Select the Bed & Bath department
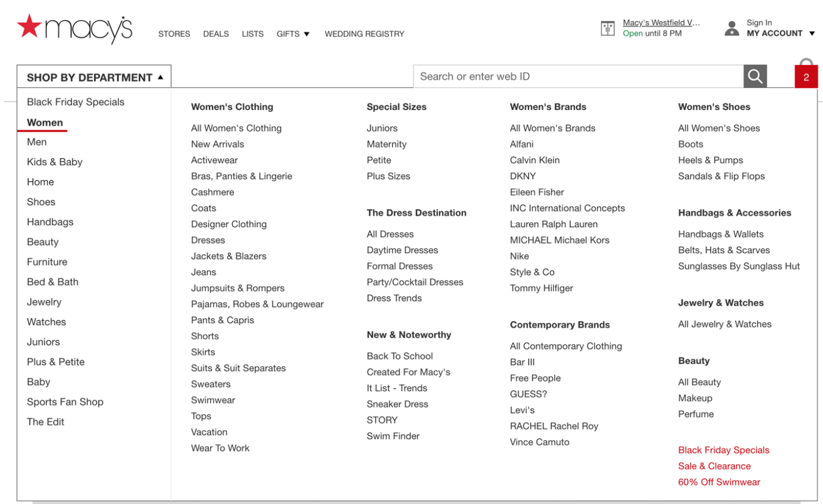This screenshot has height=504, width=823. (52, 282)
